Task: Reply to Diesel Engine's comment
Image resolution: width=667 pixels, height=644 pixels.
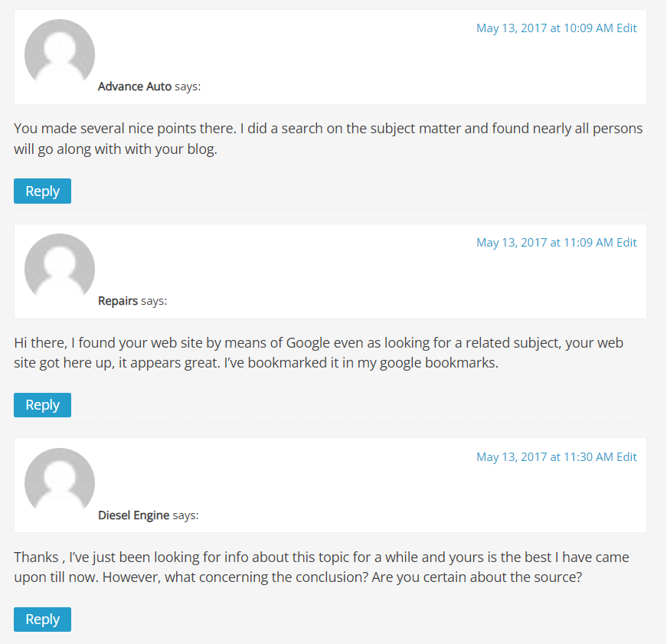Action: pyautogui.click(x=43, y=619)
